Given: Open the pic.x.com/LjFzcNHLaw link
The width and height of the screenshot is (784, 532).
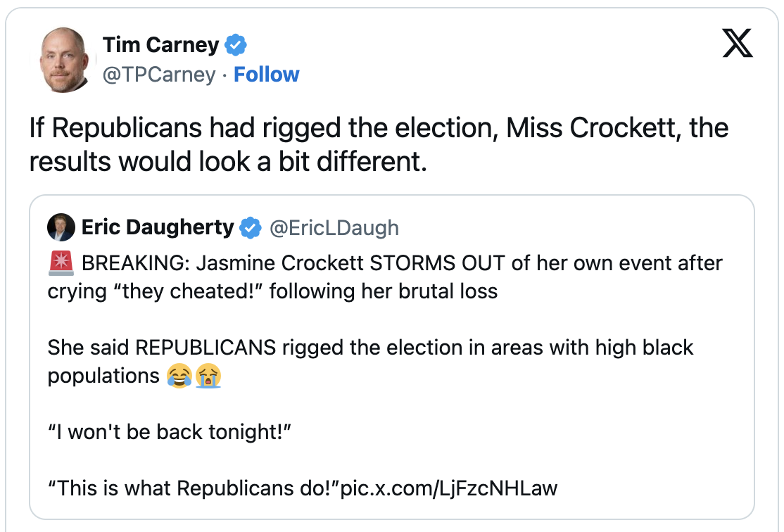Looking at the screenshot, I should (x=448, y=488).
